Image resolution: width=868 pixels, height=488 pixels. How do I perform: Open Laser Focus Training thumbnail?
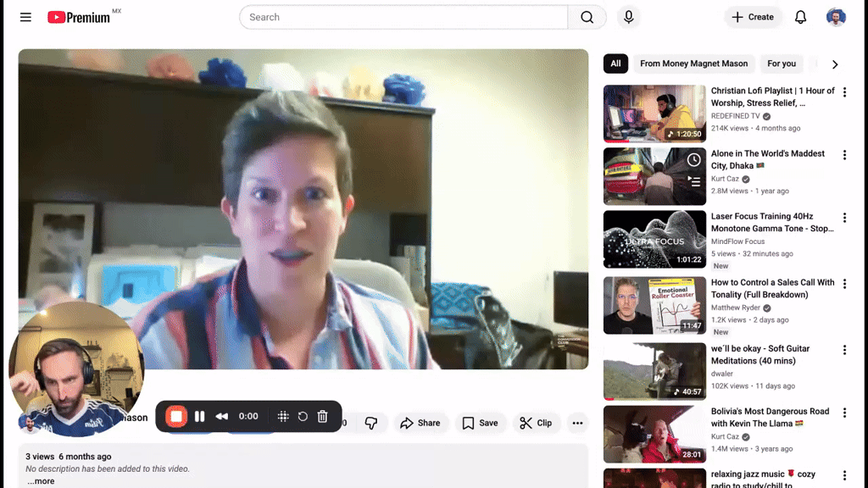coord(654,239)
